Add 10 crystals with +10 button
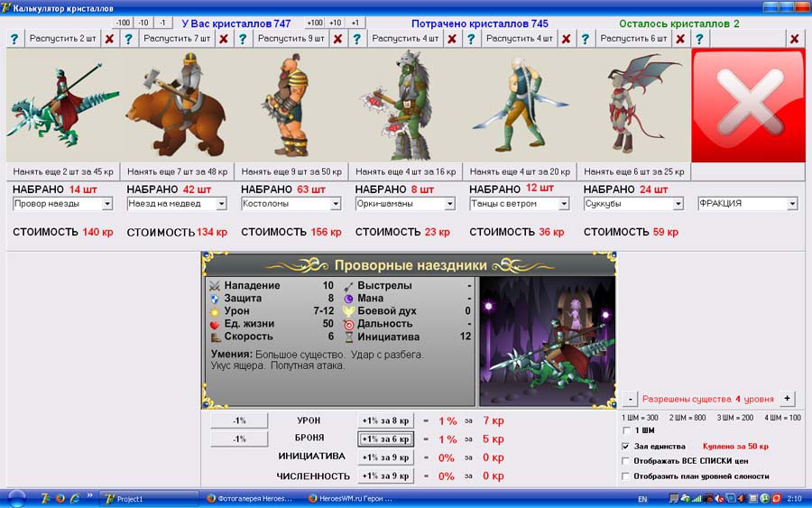 click(335, 23)
